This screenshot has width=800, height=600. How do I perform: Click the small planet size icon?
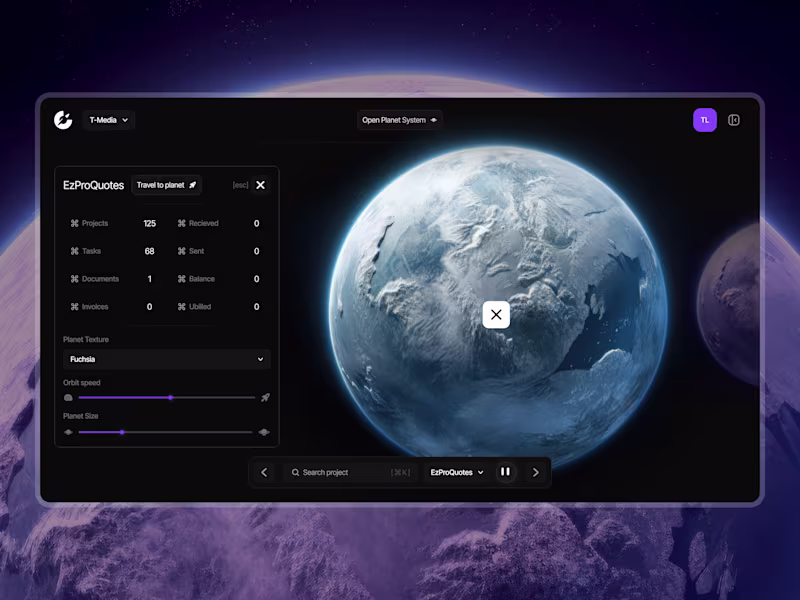coord(68,432)
